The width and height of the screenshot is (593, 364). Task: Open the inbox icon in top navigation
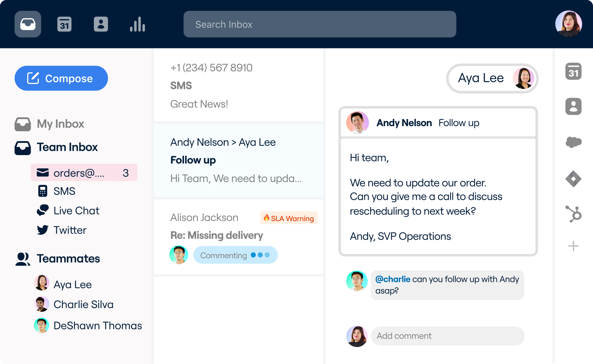(x=28, y=24)
